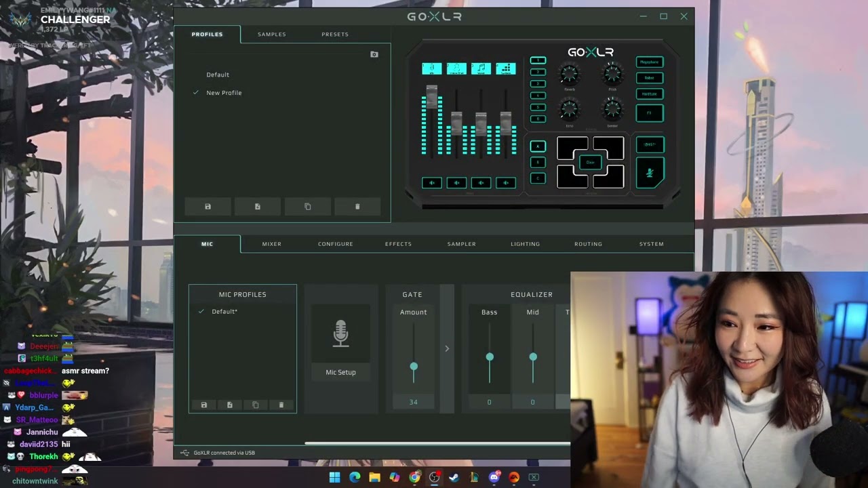Open the Profiles tab

point(207,34)
